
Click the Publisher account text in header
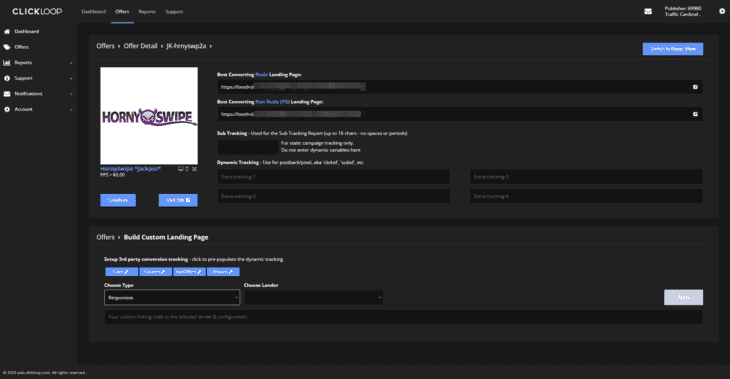[x=683, y=11]
